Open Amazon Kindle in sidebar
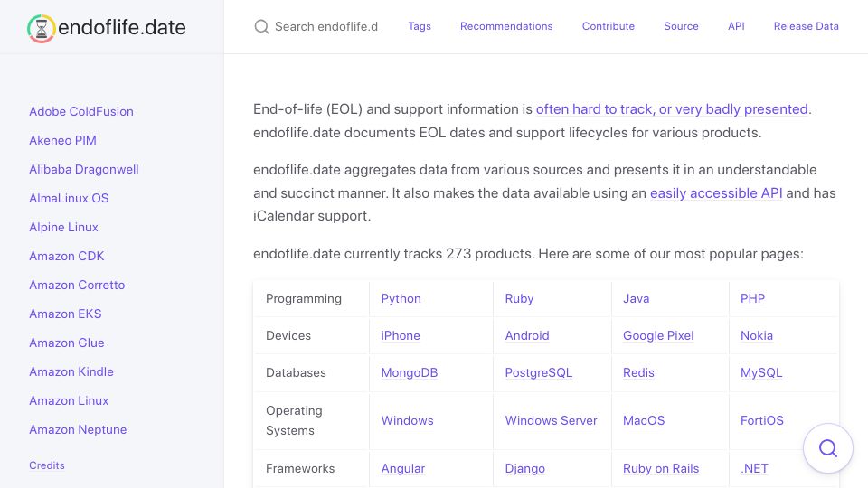The height and width of the screenshot is (488, 868). (x=71, y=371)
